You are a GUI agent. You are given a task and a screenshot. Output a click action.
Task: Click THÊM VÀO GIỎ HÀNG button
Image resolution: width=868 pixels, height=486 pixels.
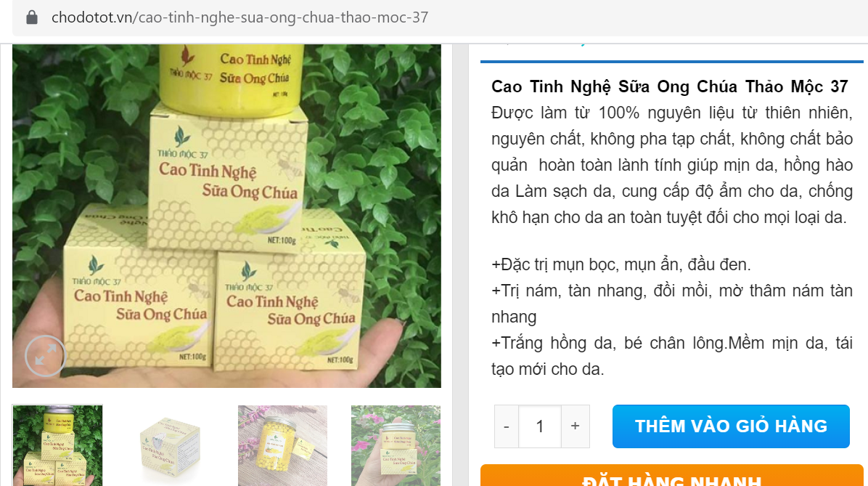coord(731,426)
